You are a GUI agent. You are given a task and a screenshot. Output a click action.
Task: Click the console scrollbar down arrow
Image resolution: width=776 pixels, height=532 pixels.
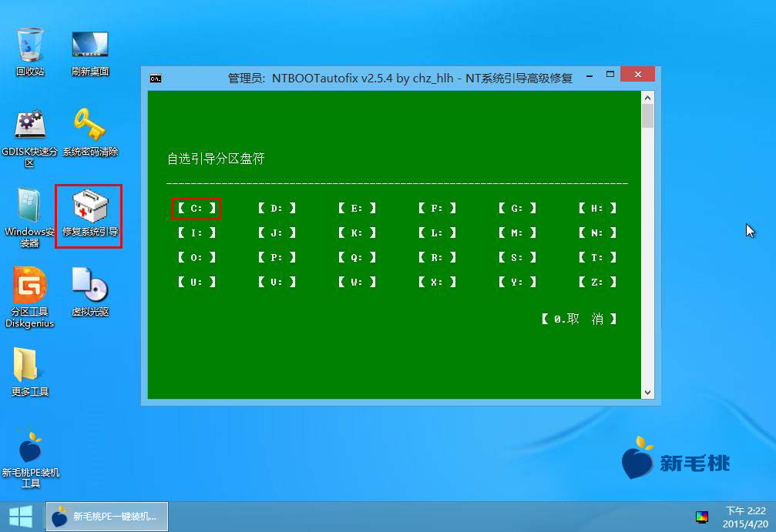click(x=647, y=393)
